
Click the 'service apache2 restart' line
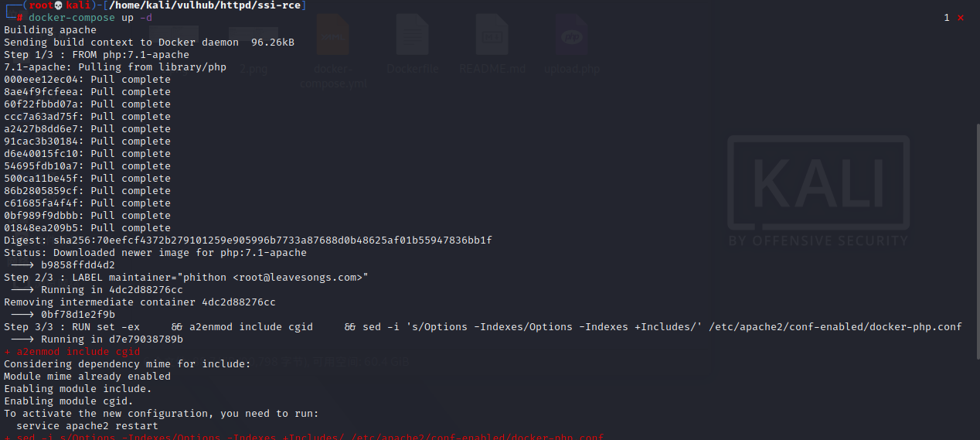pos(87,426)
